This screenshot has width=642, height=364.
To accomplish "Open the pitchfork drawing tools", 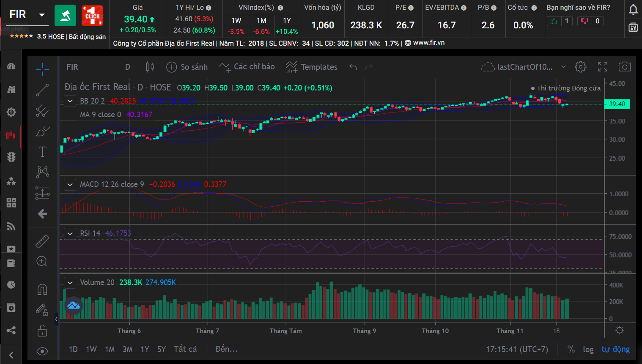I will [42, 111].
